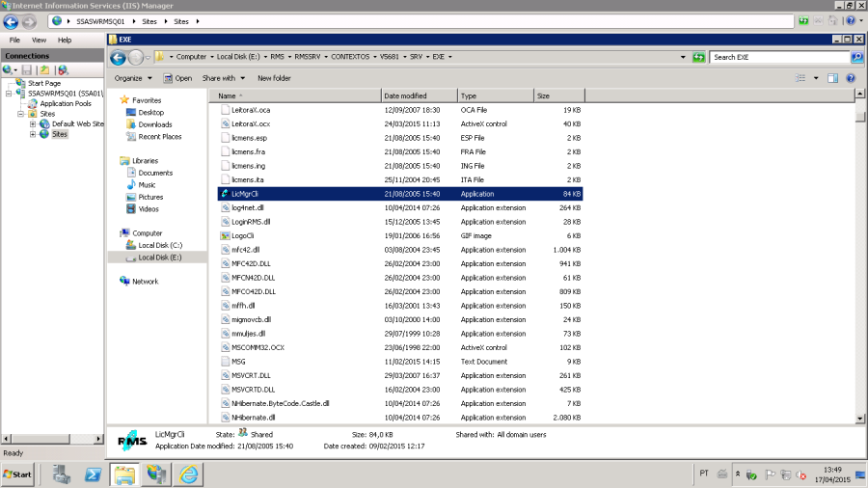
Task: Open the File menu
Action: pyautogui.click(x=14, y=40)
